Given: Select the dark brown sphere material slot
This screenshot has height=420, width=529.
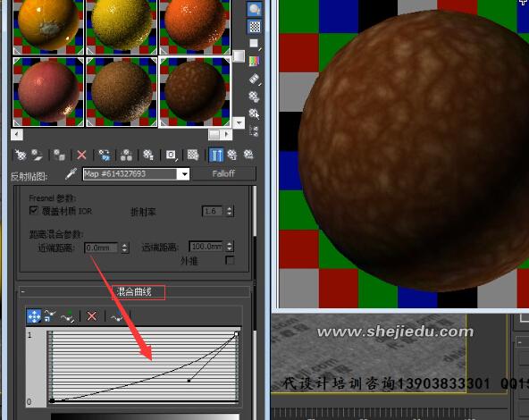Looking at the screenshot, I should click(x=195, y=92).
